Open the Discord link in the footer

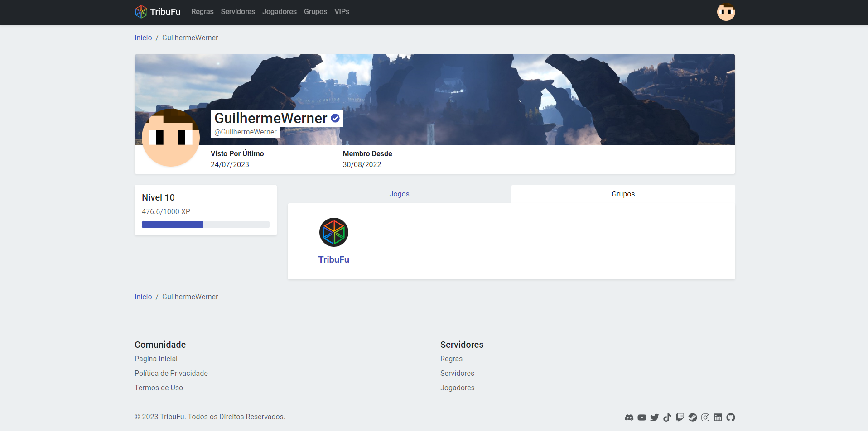pyautogui.click(x=629, y=417)
